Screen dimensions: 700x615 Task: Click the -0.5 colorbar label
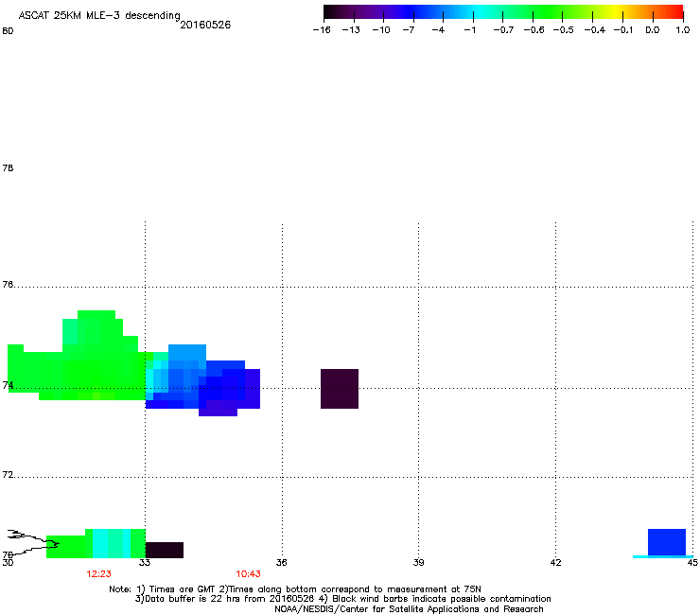(564, 30)
